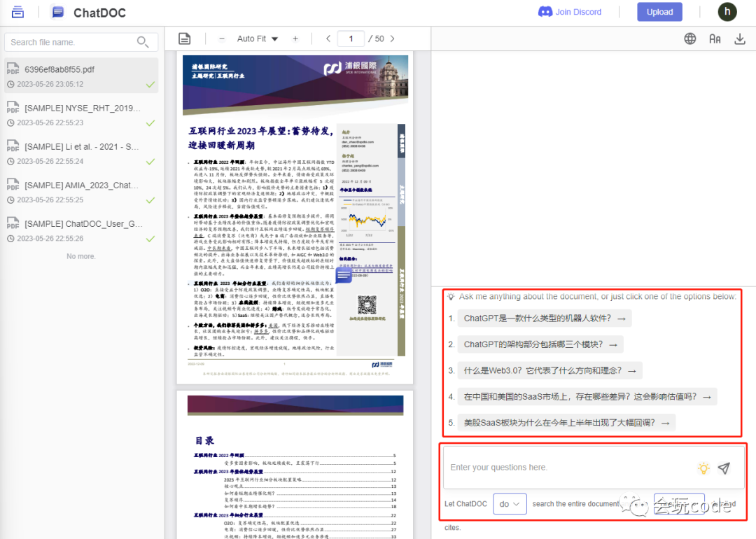Toggle the file list sidebar icon
The height and width of the screenshot is (539, 756).
point(17,12)
